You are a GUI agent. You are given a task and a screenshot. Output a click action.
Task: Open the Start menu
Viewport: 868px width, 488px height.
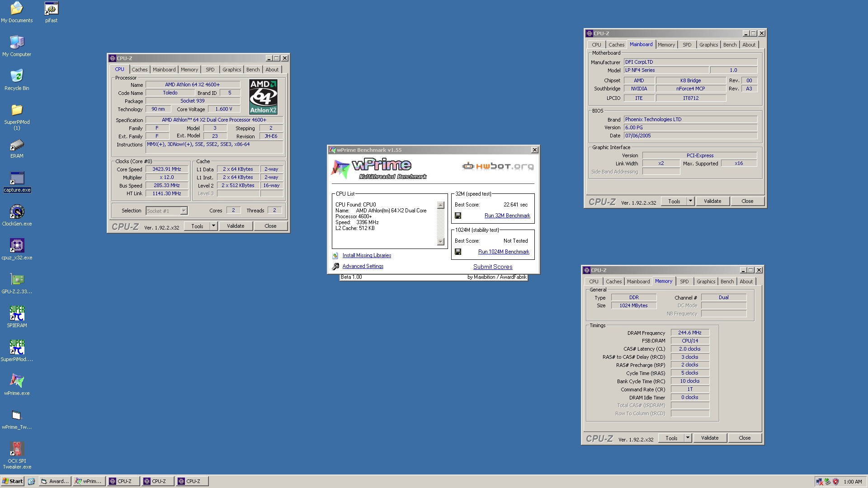[x=13, y=481]
